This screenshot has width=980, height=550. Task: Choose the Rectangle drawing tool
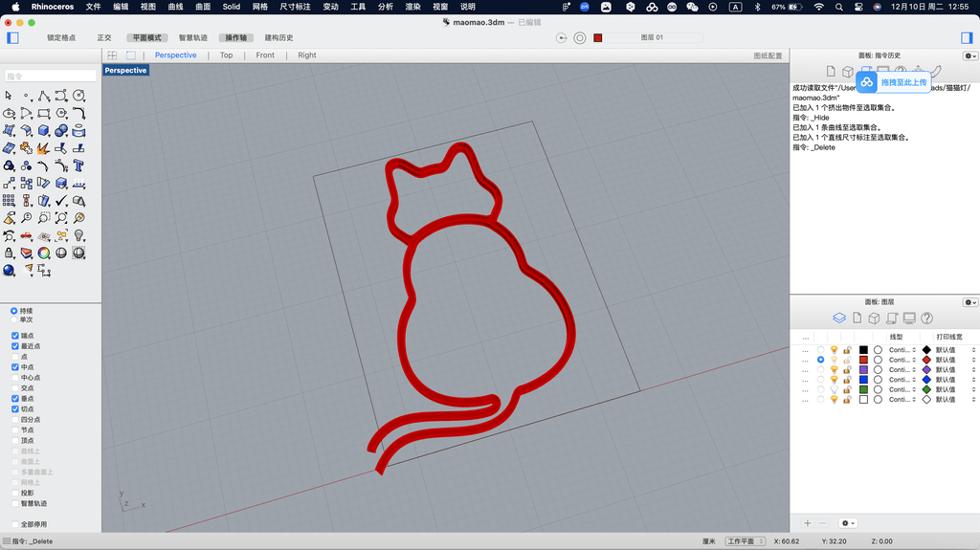(44, 113)
